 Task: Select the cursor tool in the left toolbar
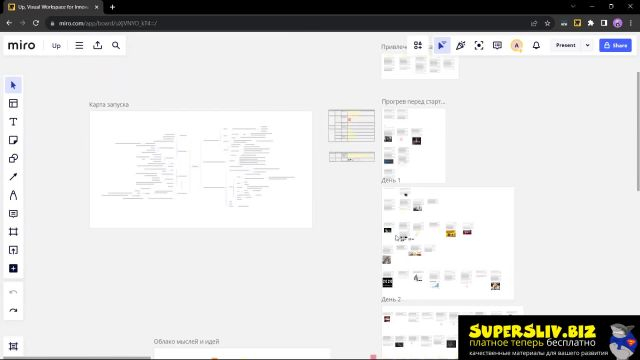tap(13, 85)
